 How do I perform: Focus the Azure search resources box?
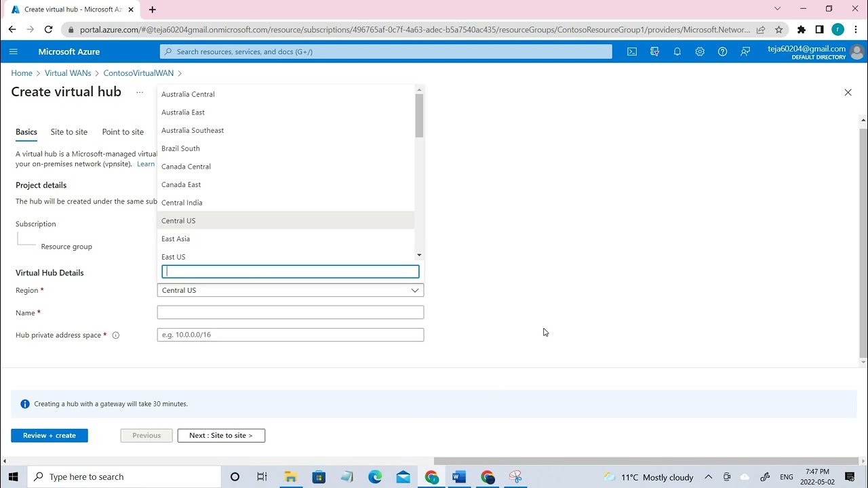coord(386,52)
